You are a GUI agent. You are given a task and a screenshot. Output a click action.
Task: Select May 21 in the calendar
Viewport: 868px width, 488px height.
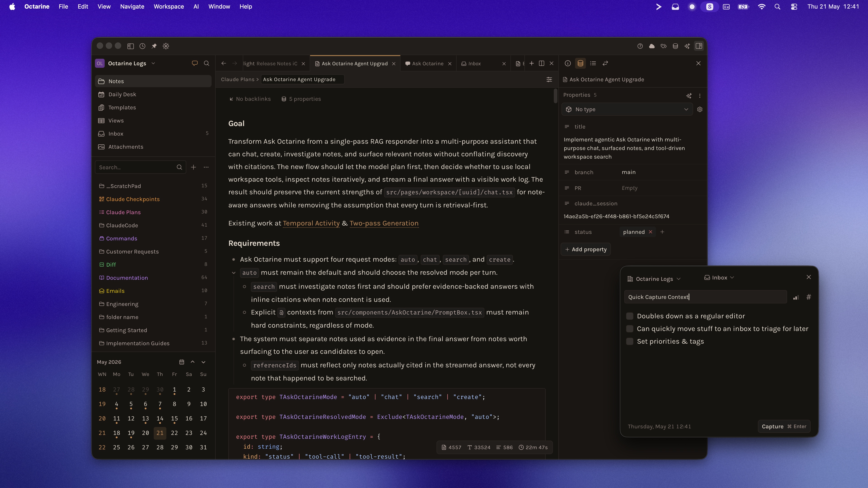tap(160, 433)
